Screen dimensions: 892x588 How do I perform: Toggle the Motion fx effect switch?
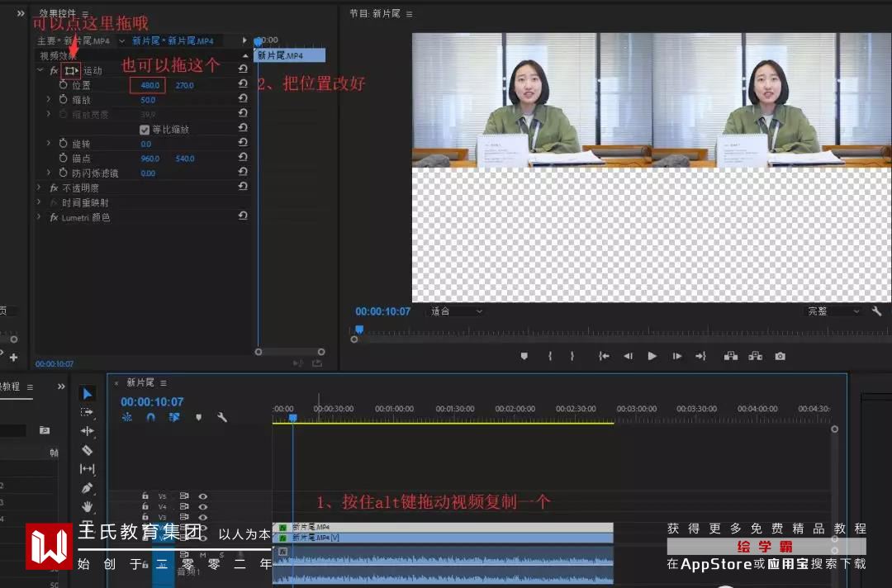point(54,70)
